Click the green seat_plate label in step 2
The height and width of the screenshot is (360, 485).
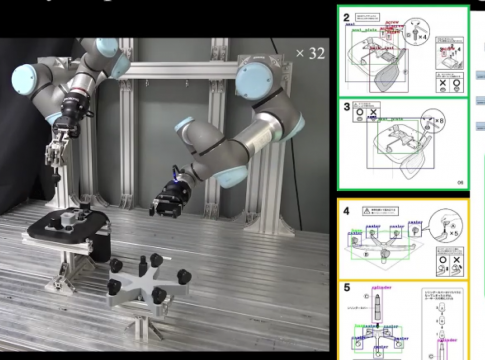(x=364, y=30)
